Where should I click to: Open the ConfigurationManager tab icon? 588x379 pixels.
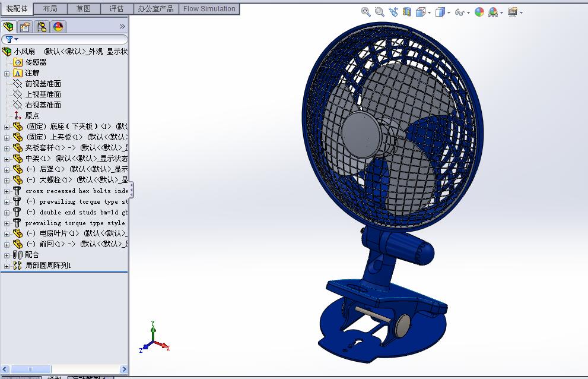[42, 27]
